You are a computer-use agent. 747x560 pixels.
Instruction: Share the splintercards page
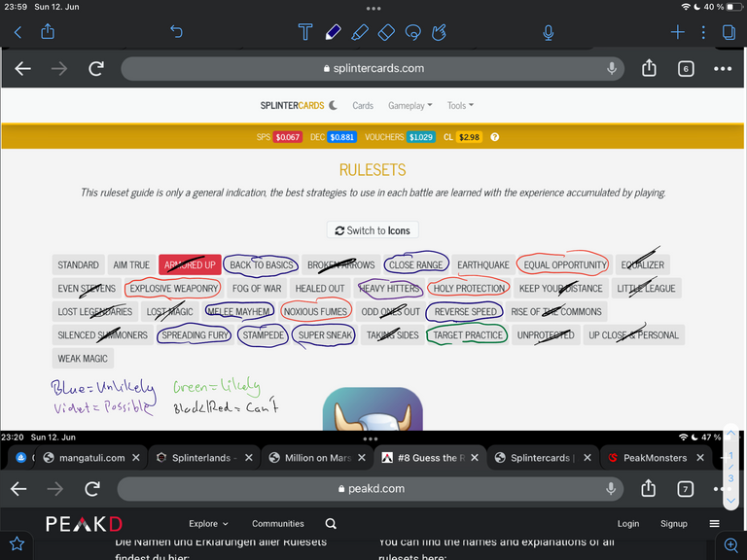tap(649, 68)
